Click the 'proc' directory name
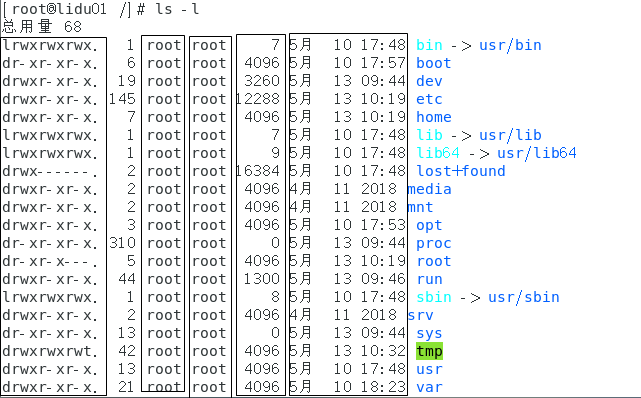This screenshot has height=398, width=641. click(434, 243)
